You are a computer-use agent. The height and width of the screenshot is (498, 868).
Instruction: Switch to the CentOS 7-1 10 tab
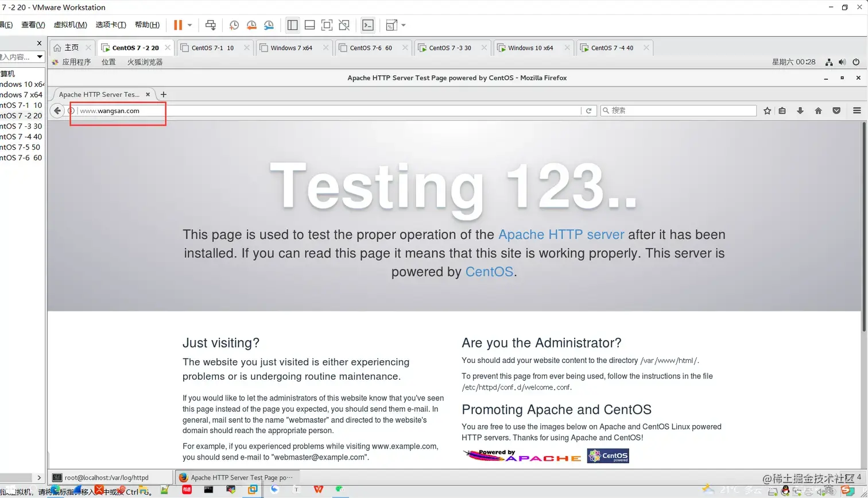[x=212, y=48]
